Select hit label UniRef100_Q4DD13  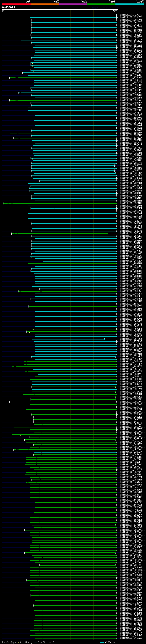click(x=131, y=326)
